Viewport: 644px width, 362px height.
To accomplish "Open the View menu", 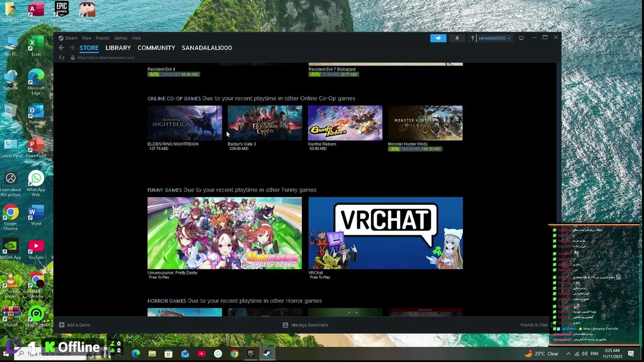I will click(87, 38).
